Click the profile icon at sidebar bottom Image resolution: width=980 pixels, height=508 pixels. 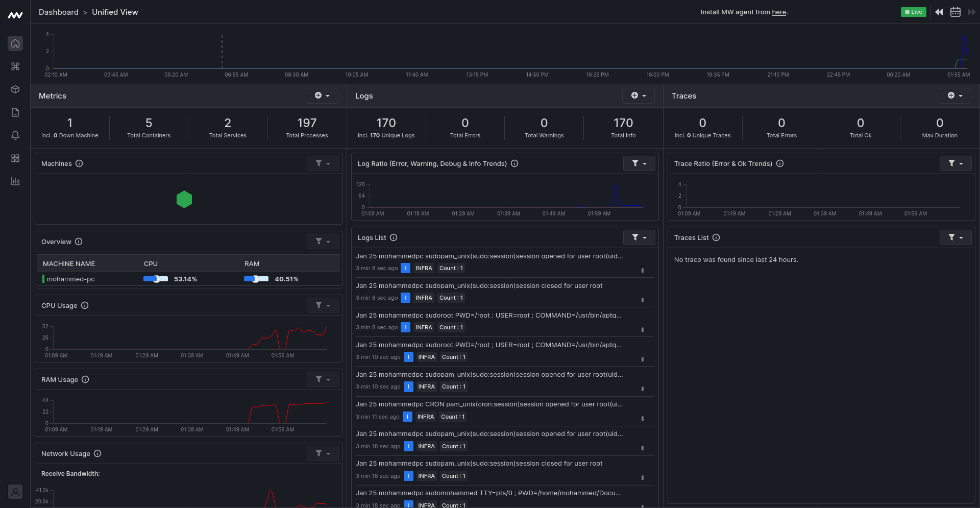[x=15, y=492]
